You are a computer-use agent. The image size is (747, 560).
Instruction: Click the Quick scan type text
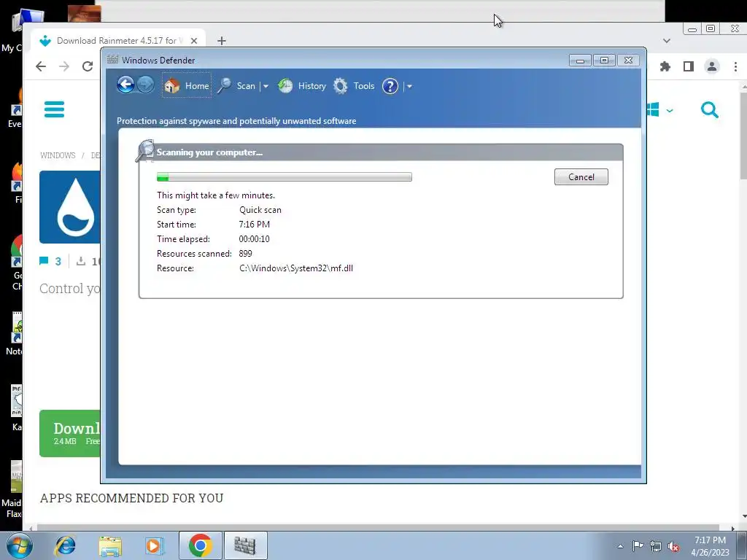coord(260,210)
